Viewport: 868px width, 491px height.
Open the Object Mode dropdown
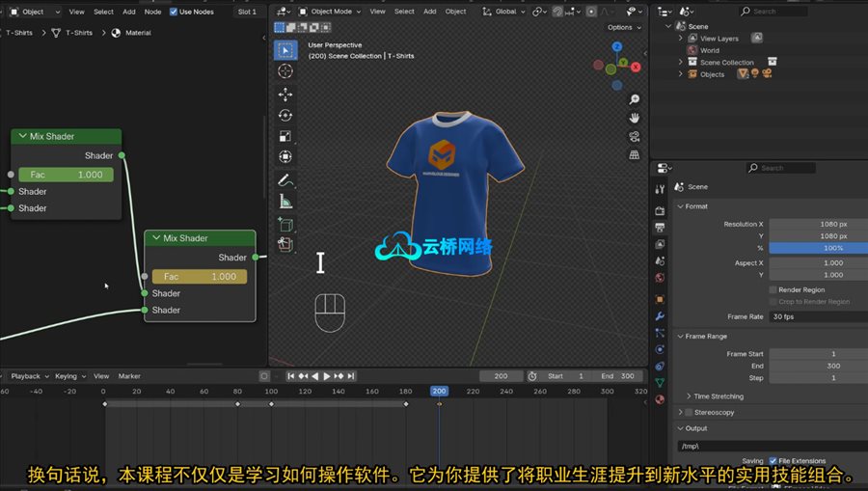point(330,12)
